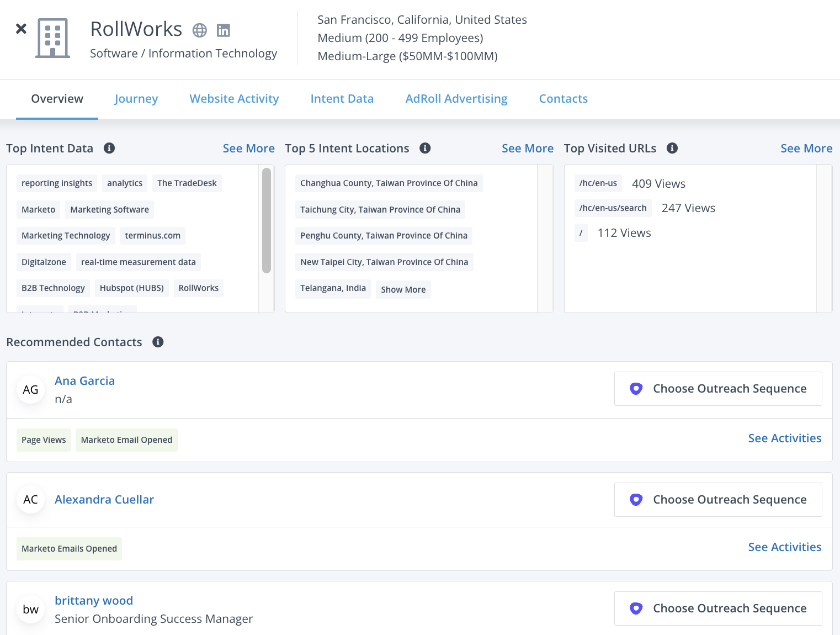This screenshot has height=635, width=840.
Task: Open the RollWorks website globe icon
Action: click(x=200, y=30)
